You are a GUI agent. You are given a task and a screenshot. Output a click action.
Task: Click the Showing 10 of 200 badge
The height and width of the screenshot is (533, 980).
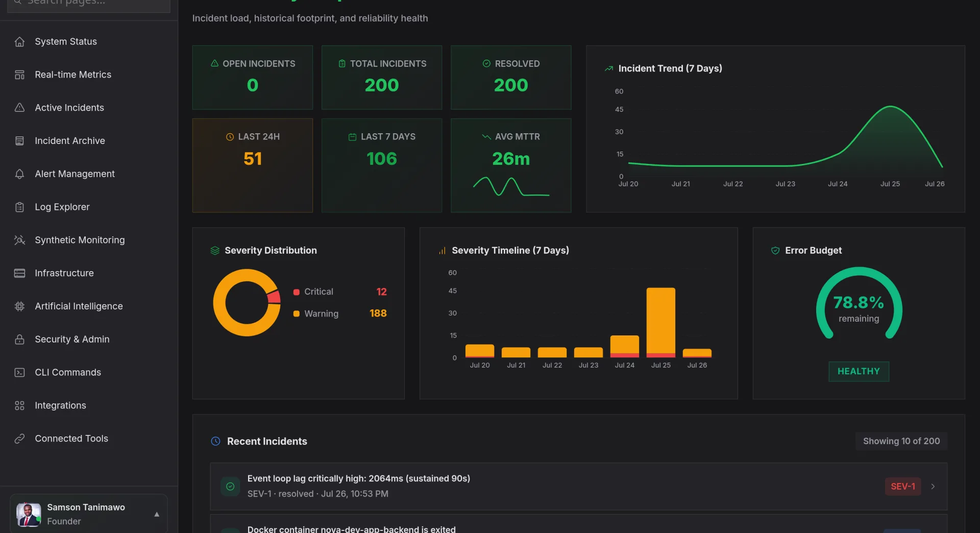(901, 441)
